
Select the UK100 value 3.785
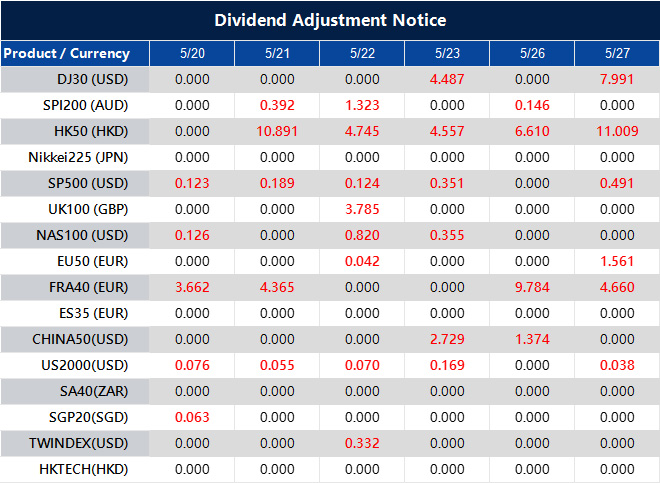[362, 209]
